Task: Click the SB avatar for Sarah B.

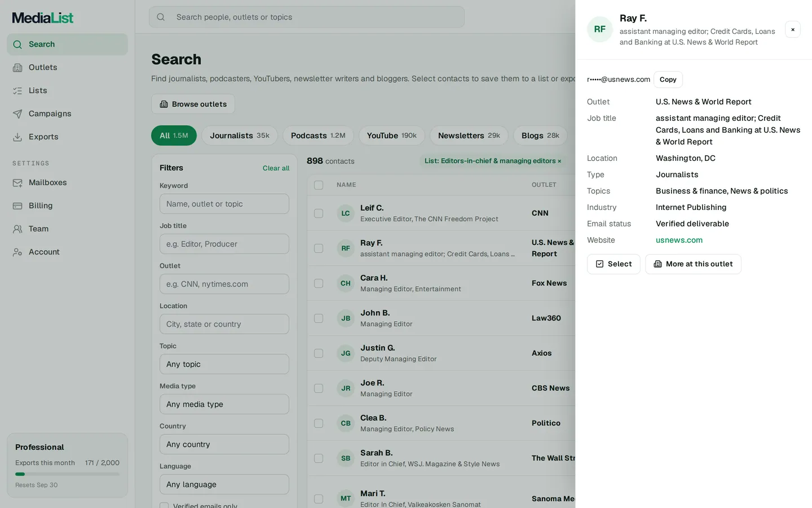Action: 346,458
